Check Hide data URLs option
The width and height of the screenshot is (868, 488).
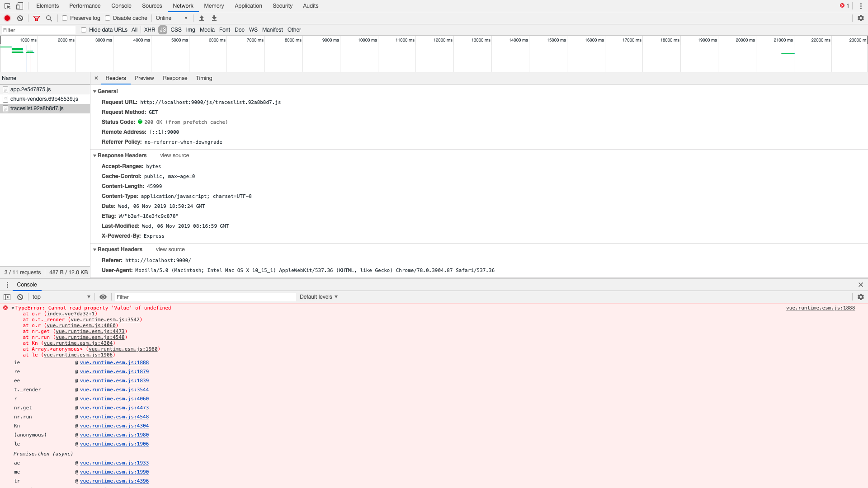(83, 29)
